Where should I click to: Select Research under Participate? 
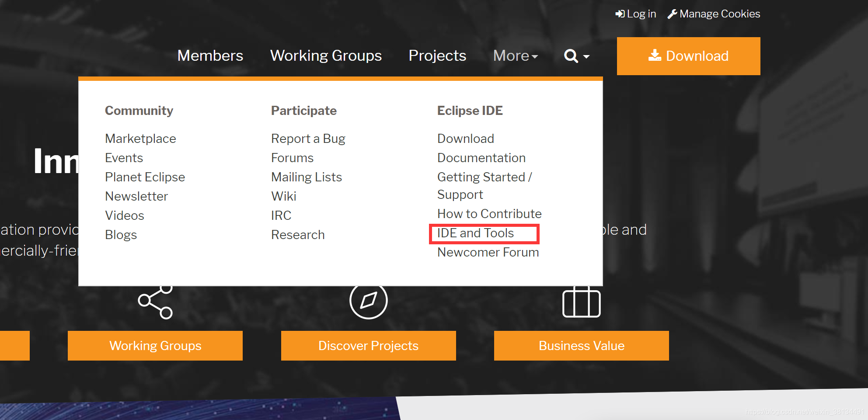[298, 235]
